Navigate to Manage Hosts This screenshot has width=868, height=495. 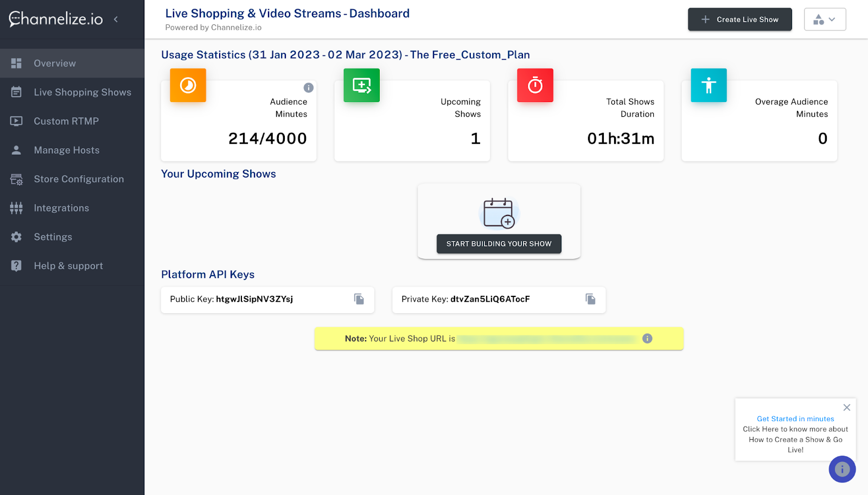coord(72,150)
